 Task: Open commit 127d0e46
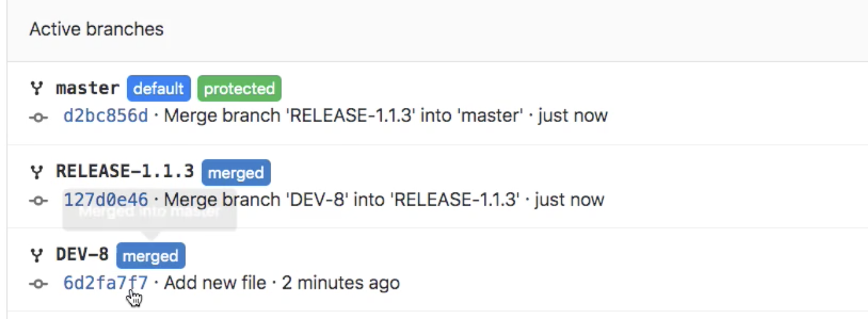tap(105, 200)
